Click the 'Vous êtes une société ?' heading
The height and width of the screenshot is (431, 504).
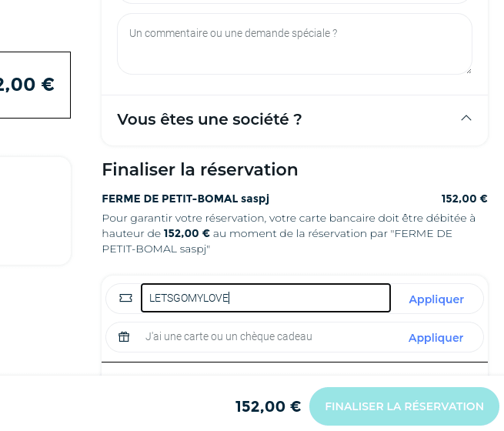[x=209, y=119]
